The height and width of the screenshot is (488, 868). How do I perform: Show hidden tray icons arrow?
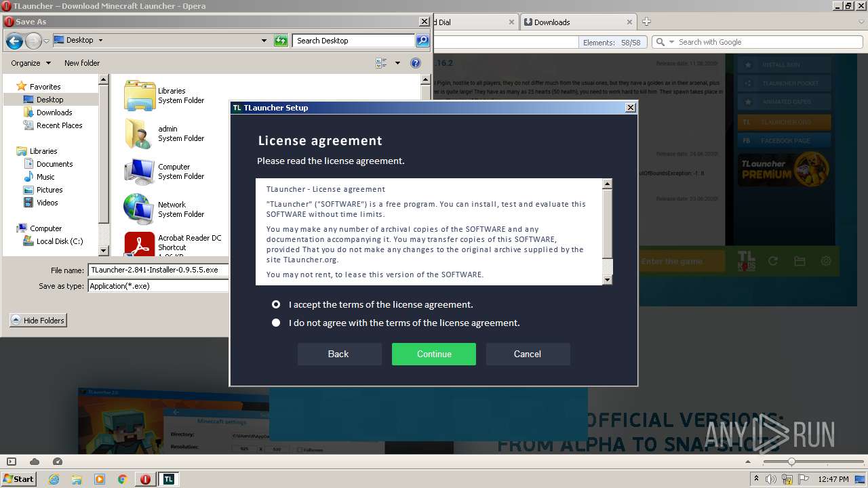tap(757, 479)
